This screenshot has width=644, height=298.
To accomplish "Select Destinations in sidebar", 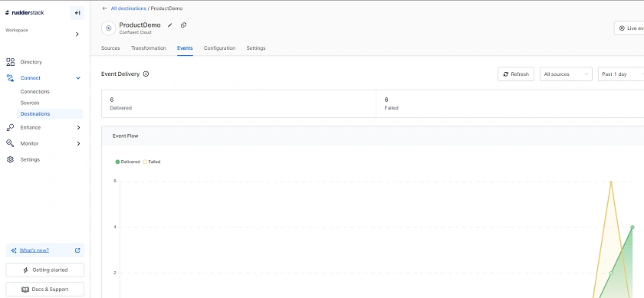I will tap(49, 113).
